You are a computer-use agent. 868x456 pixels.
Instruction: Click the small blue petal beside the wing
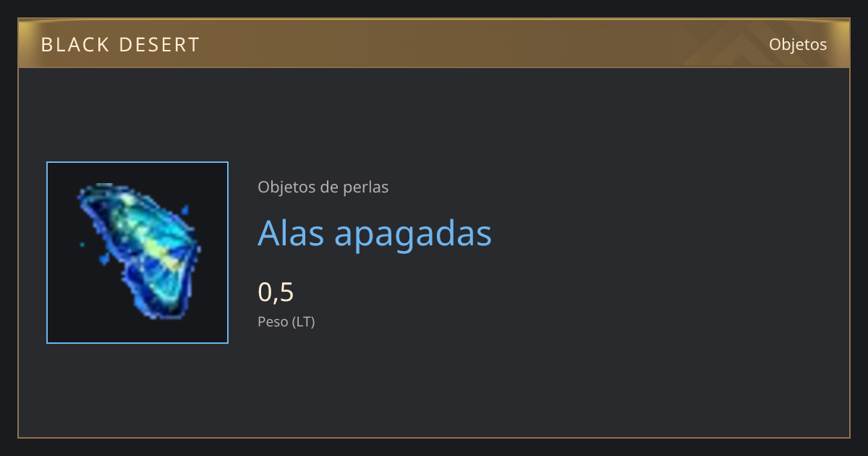[x=184, y=211]
